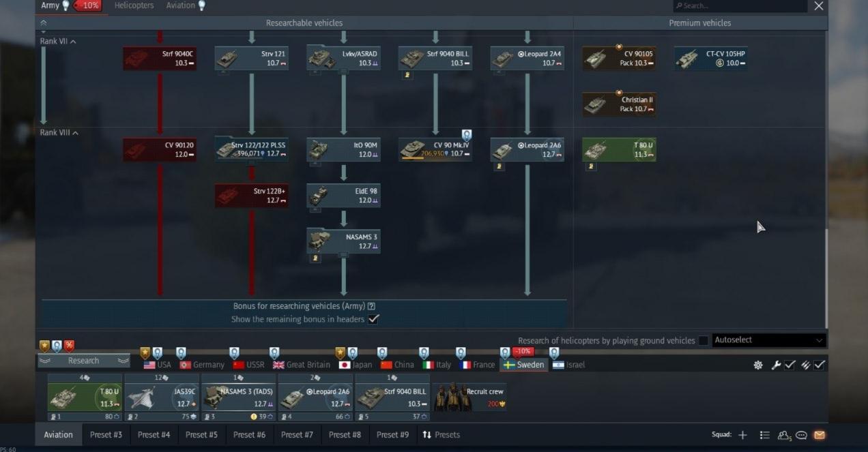Click the Recruit crew slot
868x452 pixels.
(470, 397)
